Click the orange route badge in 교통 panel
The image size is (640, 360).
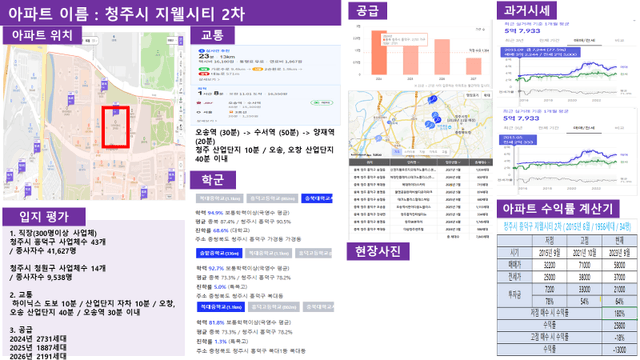coord(257,69)
